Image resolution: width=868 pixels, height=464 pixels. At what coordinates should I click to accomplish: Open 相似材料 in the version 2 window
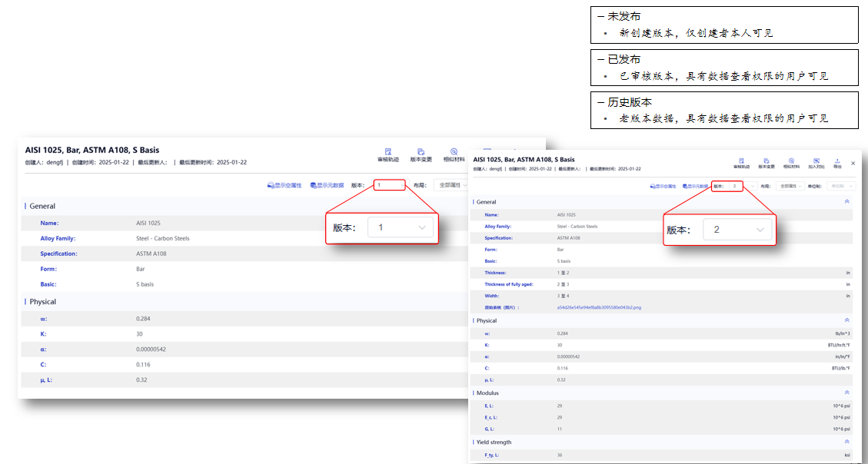point(791,163)
